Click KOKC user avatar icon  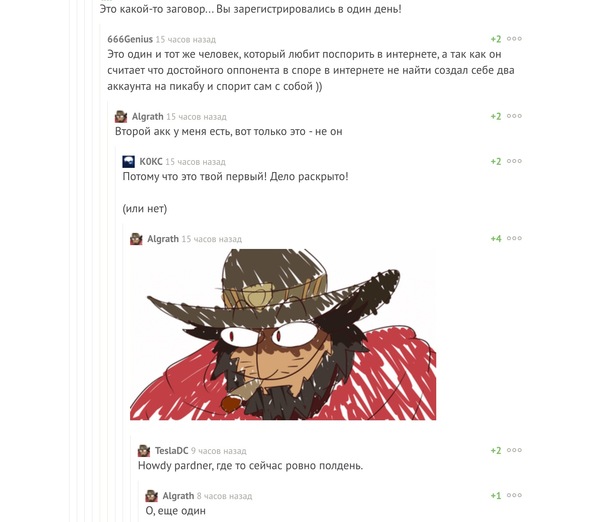pos(129,161)
